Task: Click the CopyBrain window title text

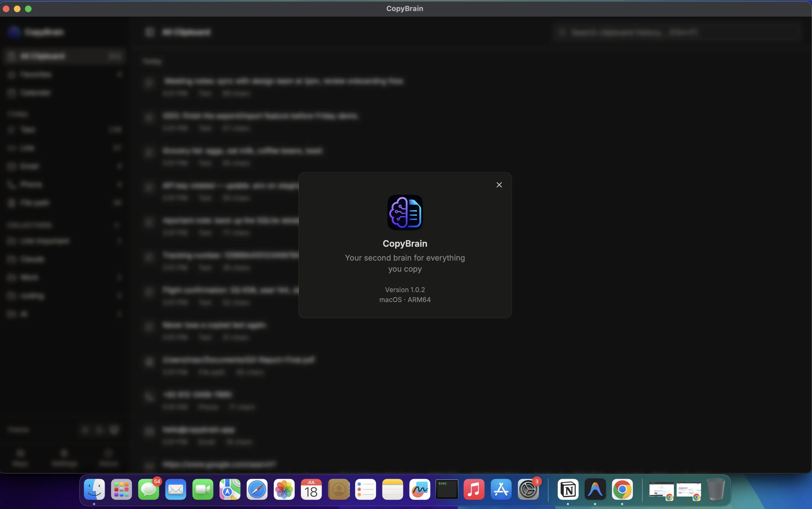Action: click(405, 8)
